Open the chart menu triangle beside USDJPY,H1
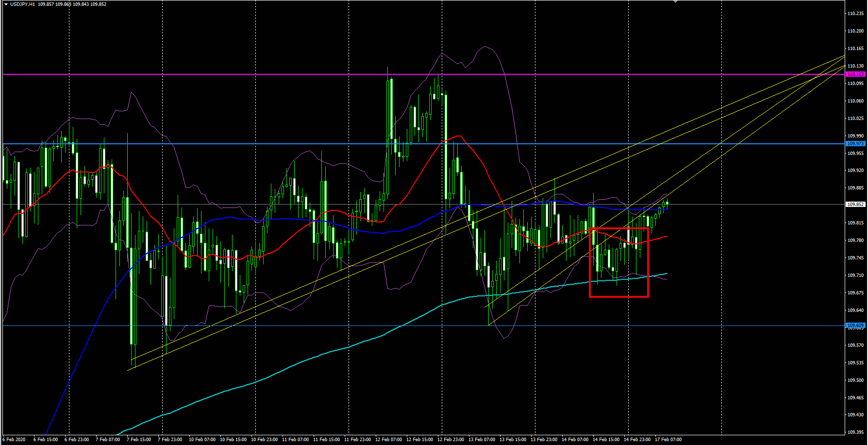 [6, 4]
